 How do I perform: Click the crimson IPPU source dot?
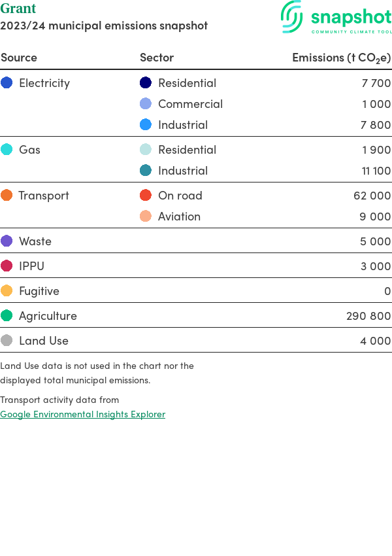7,266
